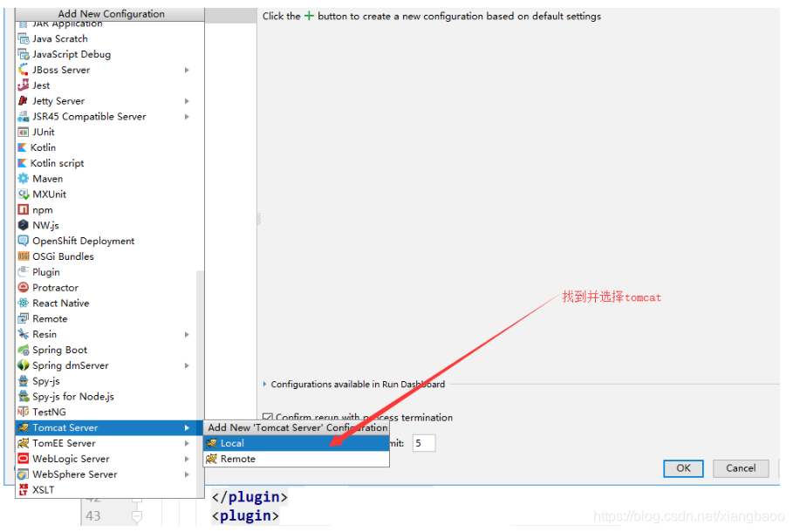Click the Jest icon
Image resolution: width=793 pixels, height=532 pixels.
click(x=24, y=85)
